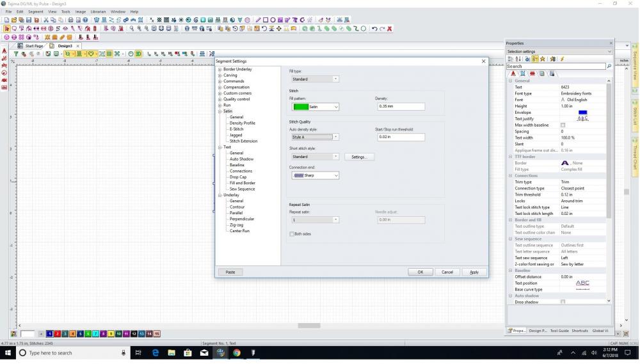
Task: Click the Settings... button
Action: pos(359,157)
